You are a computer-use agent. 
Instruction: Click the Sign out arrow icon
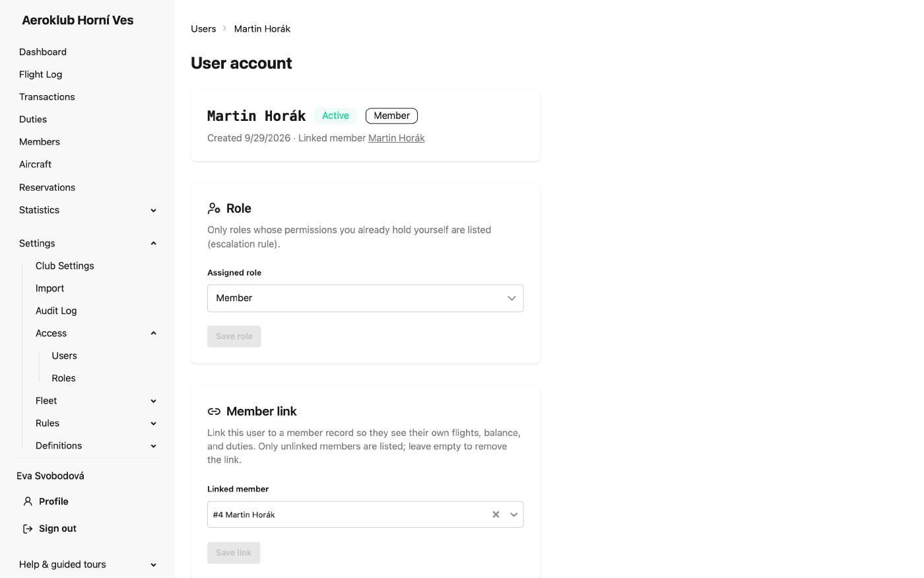(28, 528)
